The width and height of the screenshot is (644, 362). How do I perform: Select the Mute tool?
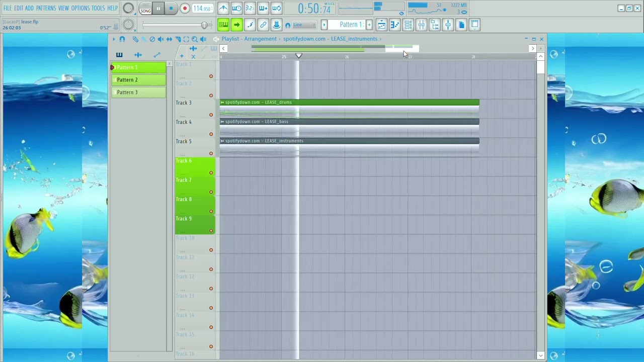161,39
